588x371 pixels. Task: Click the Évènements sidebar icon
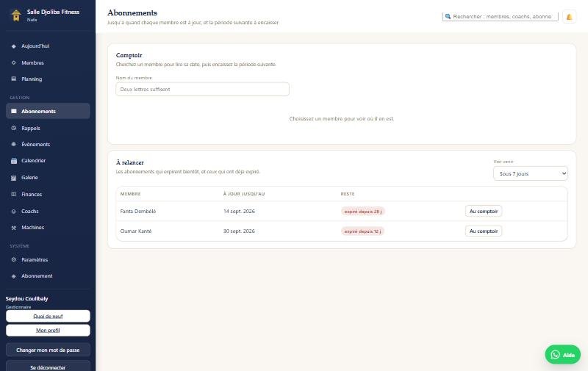point(14,144)
